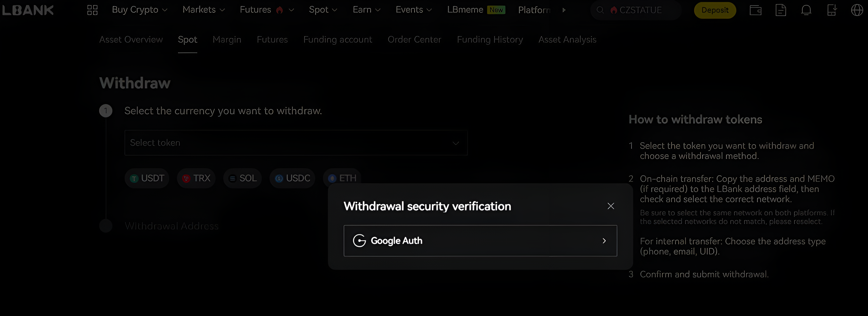Click the wallet icon in header
This screenshot has height=316, width=868.
coord(755,10)
